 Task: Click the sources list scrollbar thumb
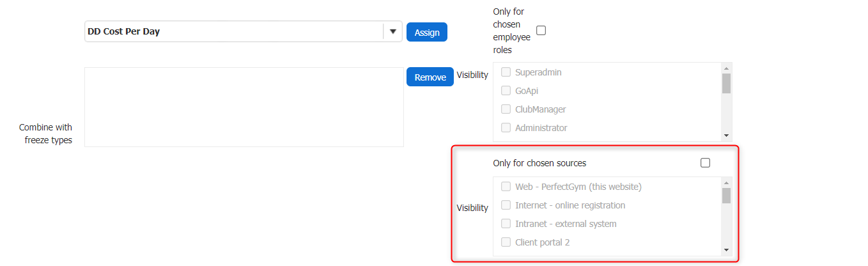[726, 196]
